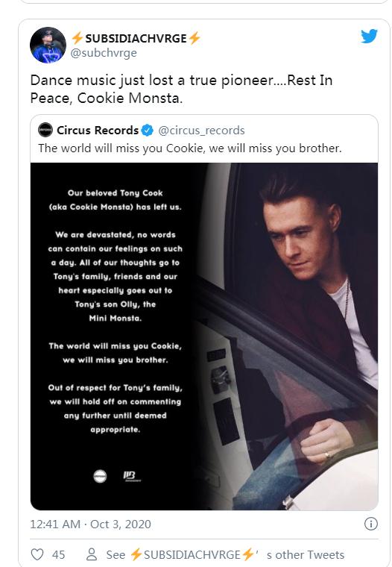Click the Twitter bird logo
This screenshot has width=392, height=567.
coord(369,36)
